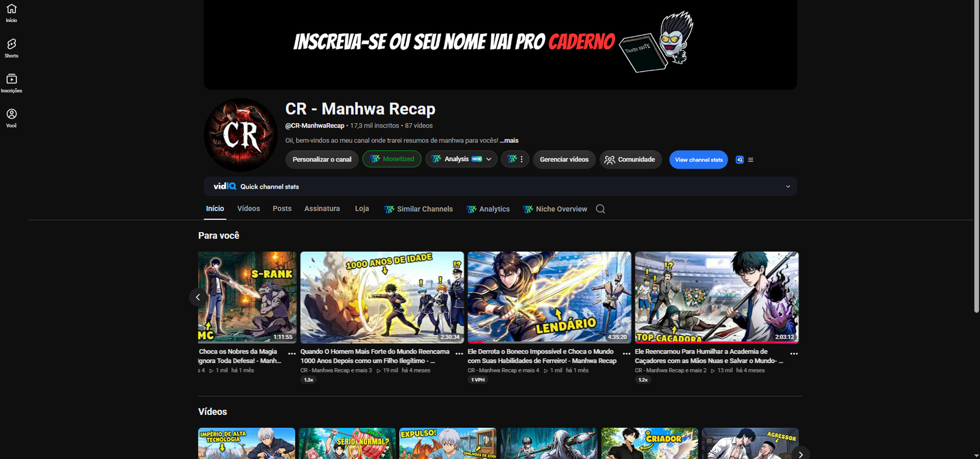Open 'Ele Derrota o Boneco Impossível' video title

pos(542,356)
